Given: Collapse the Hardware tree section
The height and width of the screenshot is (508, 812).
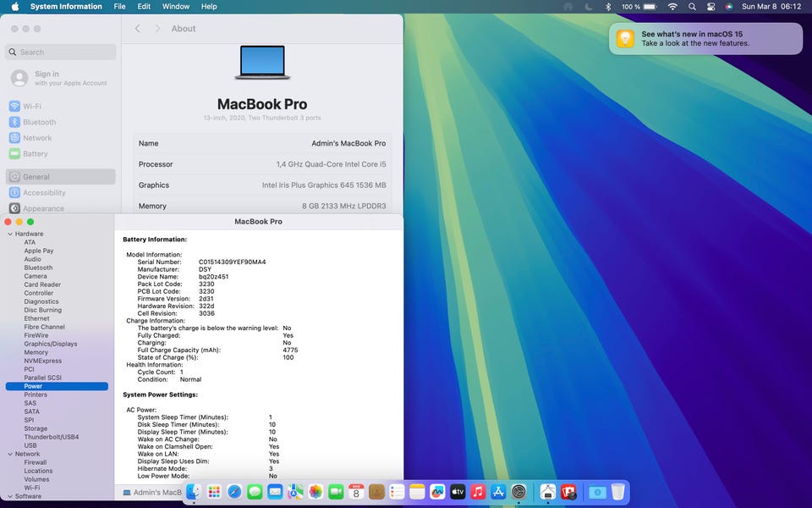Looking at the screenshot, I should [9, 234].
